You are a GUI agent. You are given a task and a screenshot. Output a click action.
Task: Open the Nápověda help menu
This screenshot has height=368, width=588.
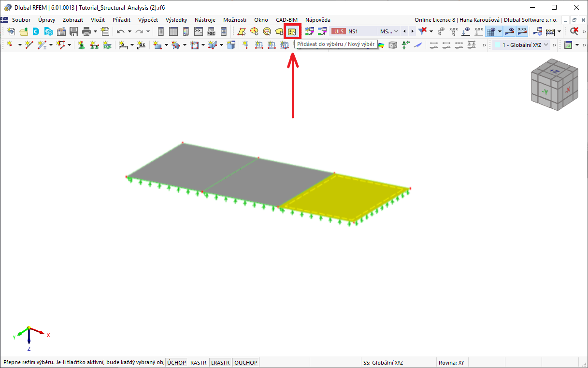point(318,20)
